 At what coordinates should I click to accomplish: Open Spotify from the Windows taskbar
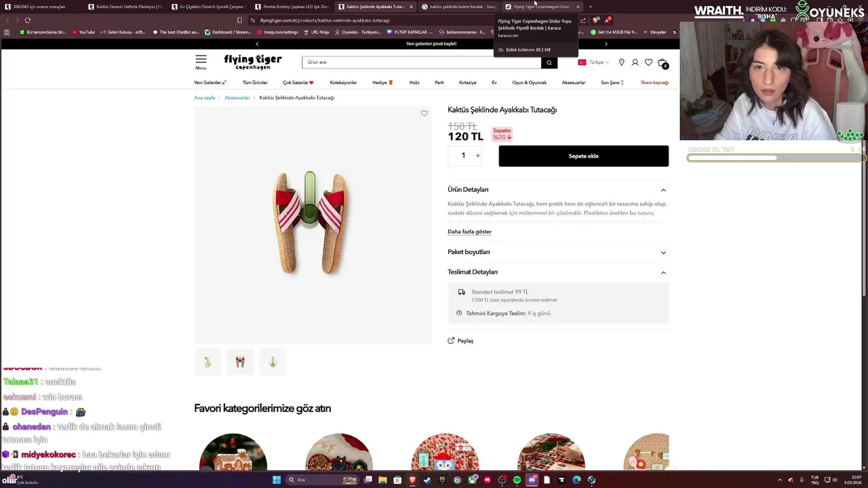click(x=517, y=480)
